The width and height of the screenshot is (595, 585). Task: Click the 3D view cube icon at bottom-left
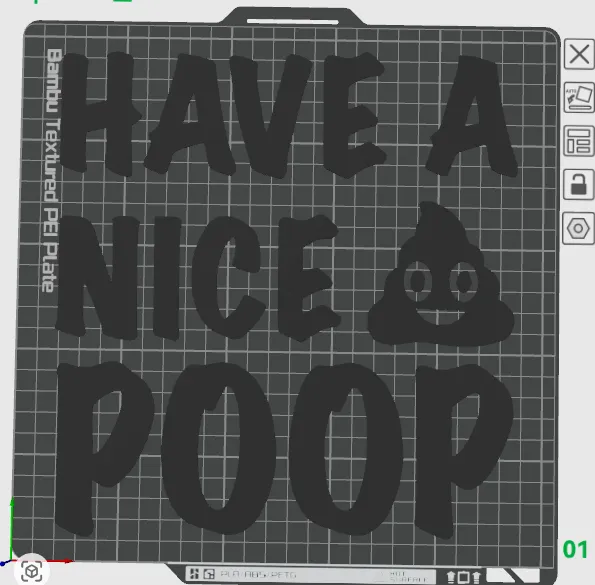tap(31, 571)
